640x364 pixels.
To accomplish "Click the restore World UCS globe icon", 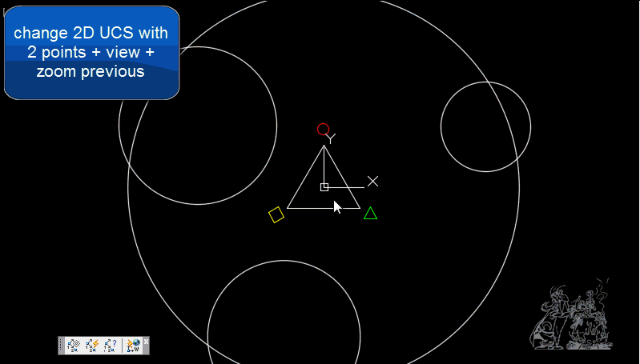I will [133, 346].
